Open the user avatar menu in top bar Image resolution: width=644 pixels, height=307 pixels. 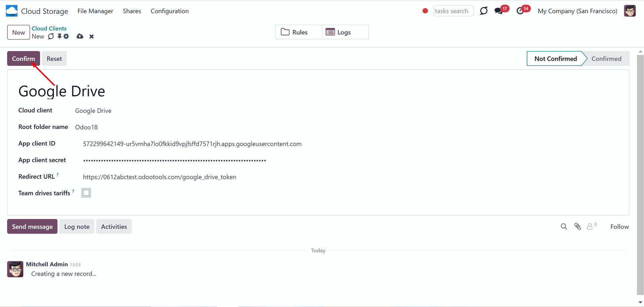pyautogui.click(x=630, y=11)
